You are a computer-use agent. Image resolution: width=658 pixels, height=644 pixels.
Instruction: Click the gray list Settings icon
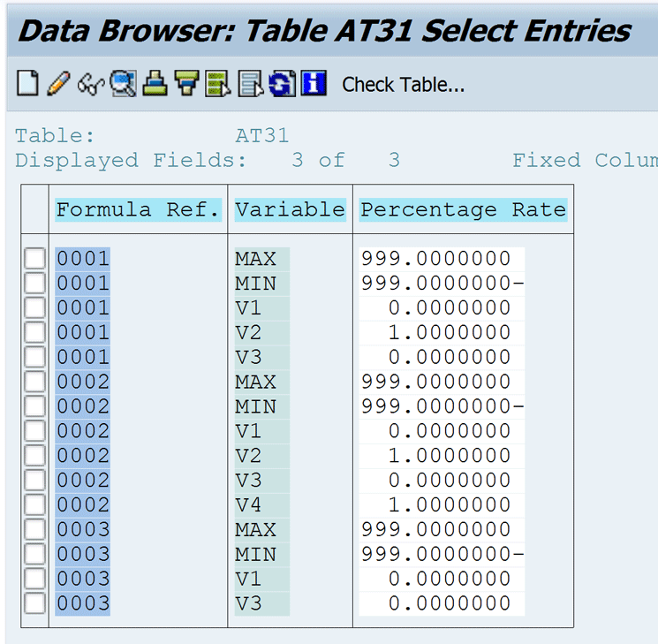point(250,83)
